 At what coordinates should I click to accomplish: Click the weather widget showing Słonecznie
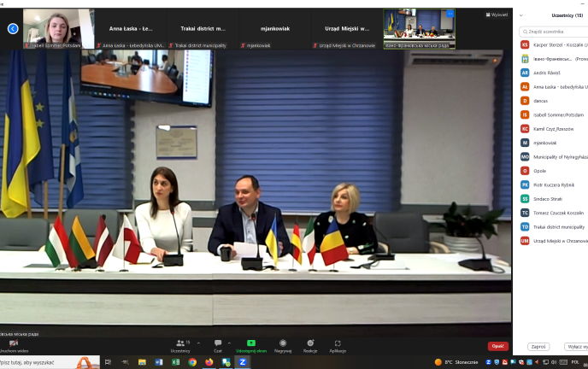pyautogui.click(x=456, y=362)
